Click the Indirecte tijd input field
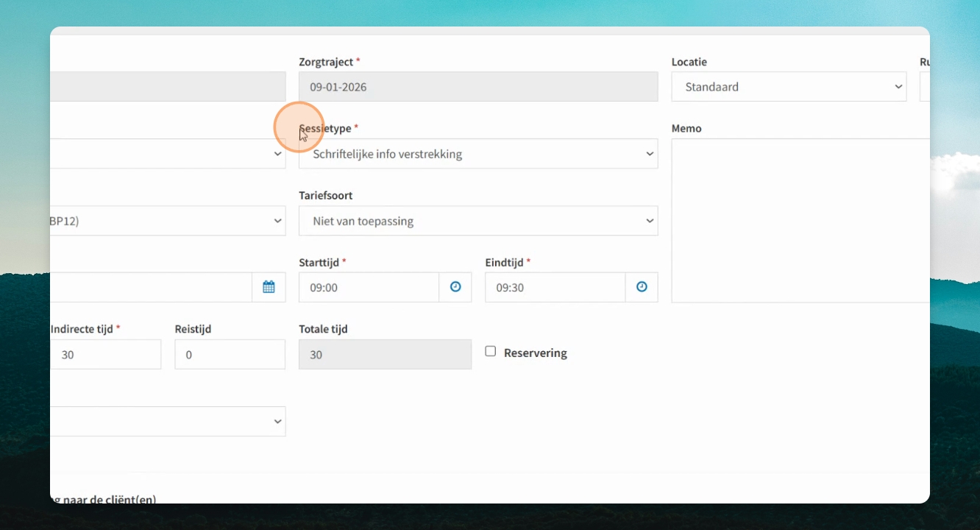Screen dimensions: 980x530 (106, 354)
